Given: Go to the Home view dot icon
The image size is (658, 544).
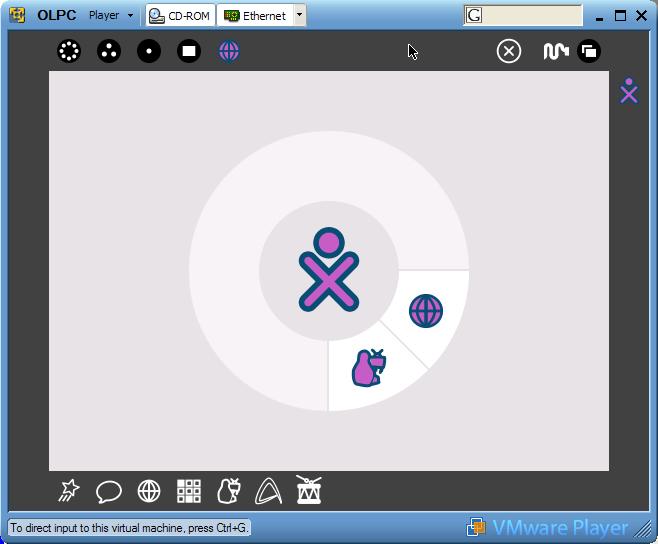Looking at the screenshot, I should pyautogui.click(x=149, y=51).
